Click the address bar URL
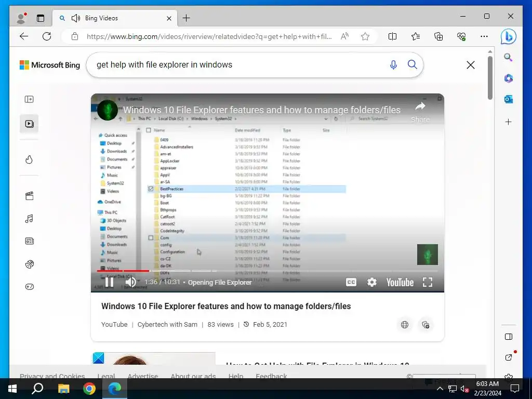The image size is (532, 399). [x=209, y=36]
